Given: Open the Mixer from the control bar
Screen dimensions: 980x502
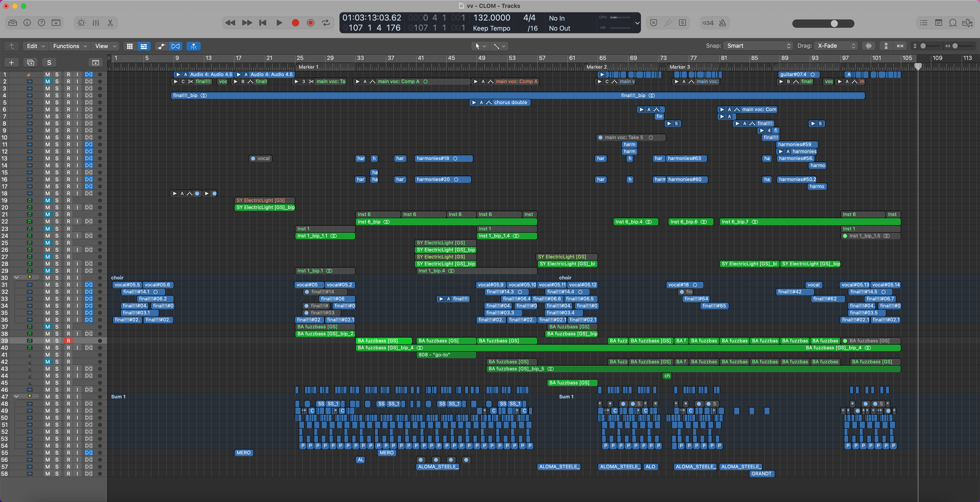Looking at the screenshot, I should (96, 23).
